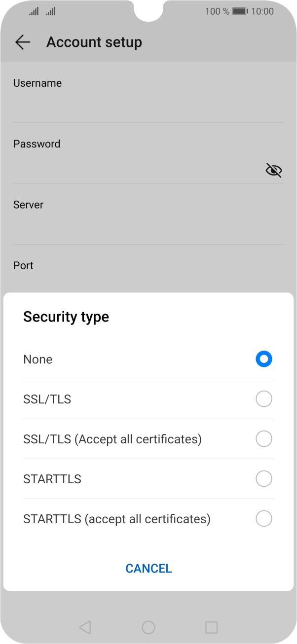Select STARTTLS radio button
Image resolution: width=297 pixels, height=644 pixels.
coord(264,479)
